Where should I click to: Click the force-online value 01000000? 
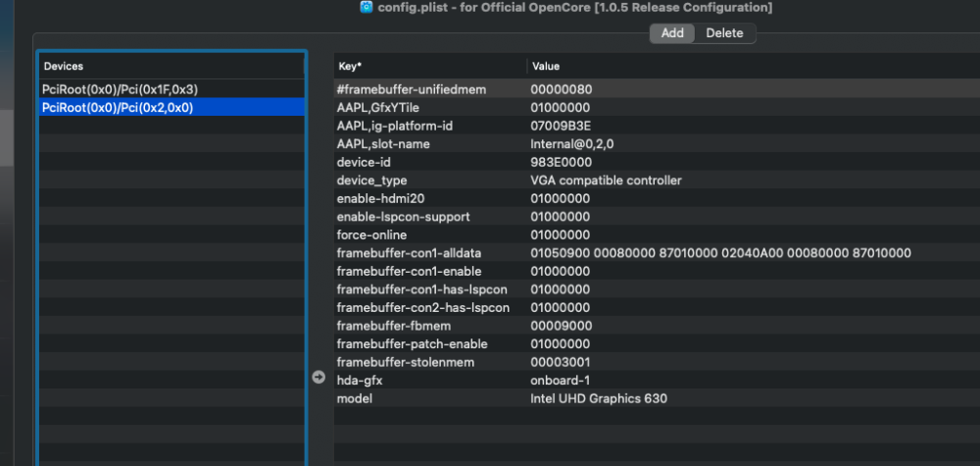[x=560, y=234]
